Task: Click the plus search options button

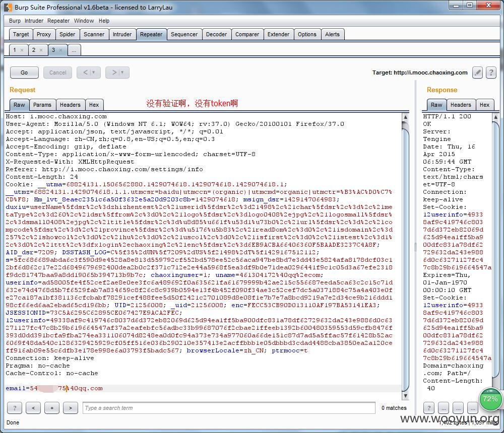Action: [x=52, y=408]
